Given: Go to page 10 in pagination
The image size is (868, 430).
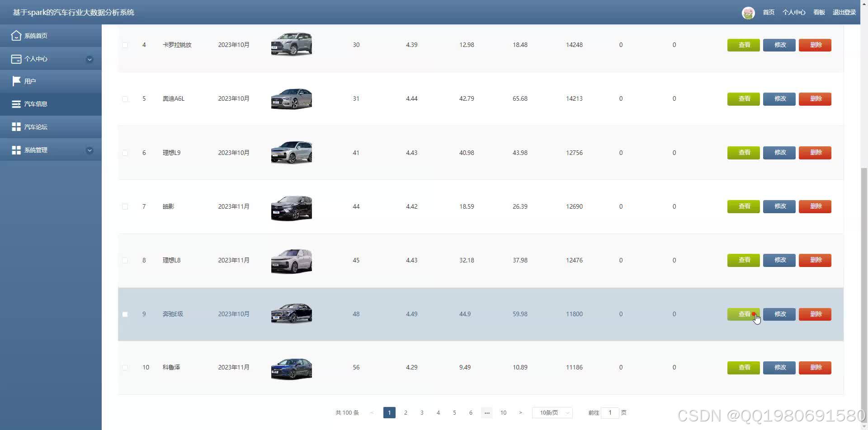Looking at the screenshot, I should [x=503, y=413].
